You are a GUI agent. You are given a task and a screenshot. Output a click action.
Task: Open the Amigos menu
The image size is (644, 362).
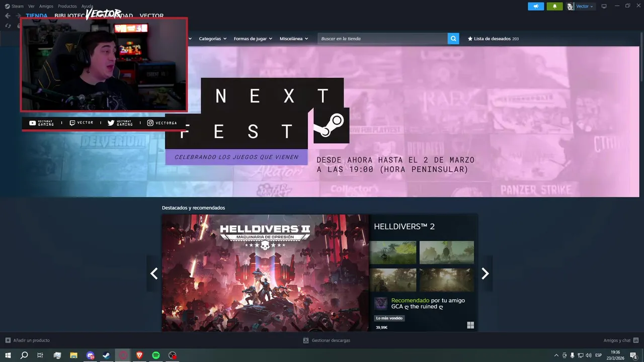46,6
